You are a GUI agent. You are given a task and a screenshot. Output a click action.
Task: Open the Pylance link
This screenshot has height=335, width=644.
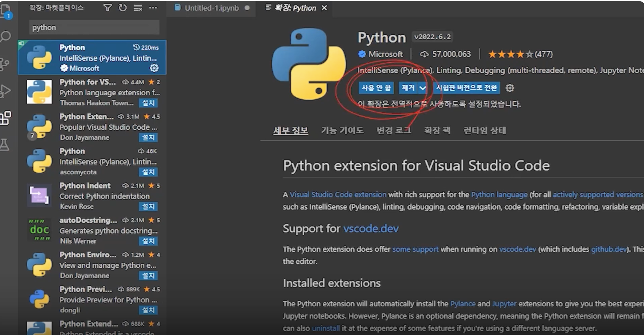pyautogui.click(x=463, y=304)
